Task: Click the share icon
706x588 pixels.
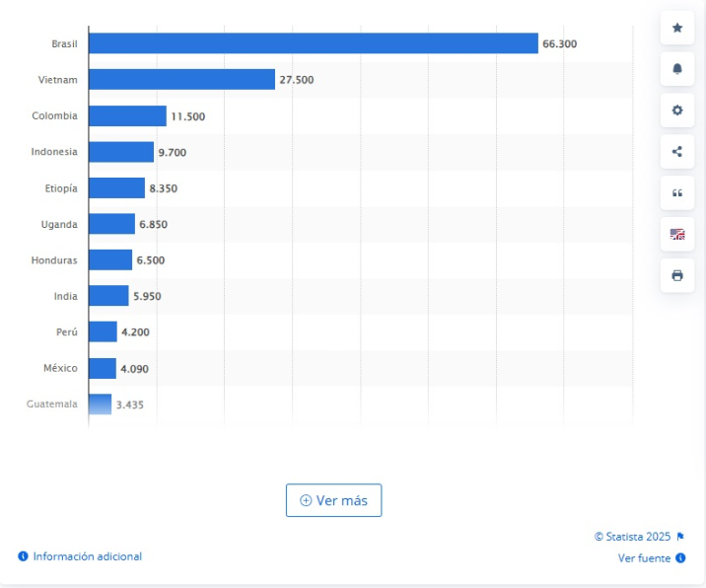Action: click(x=676, y=152)
